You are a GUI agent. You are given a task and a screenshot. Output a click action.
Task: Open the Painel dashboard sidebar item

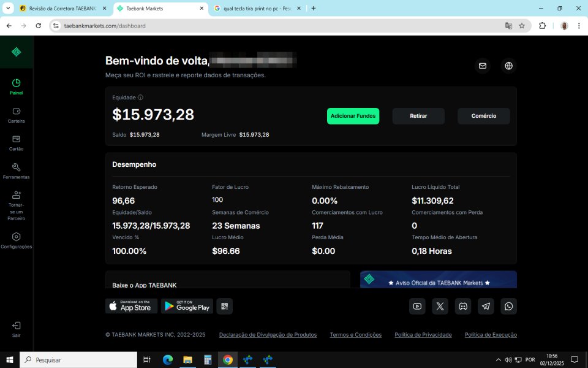[16, 86]
